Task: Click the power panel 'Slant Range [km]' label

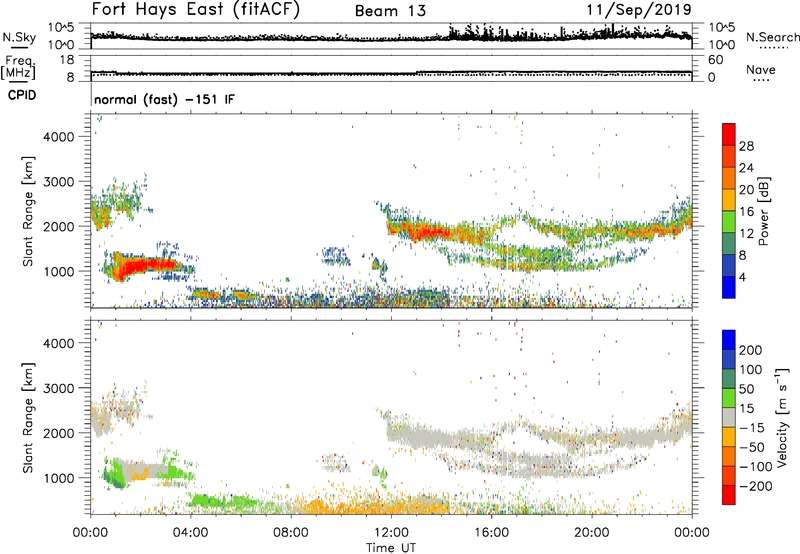Action: coord(28,211)
